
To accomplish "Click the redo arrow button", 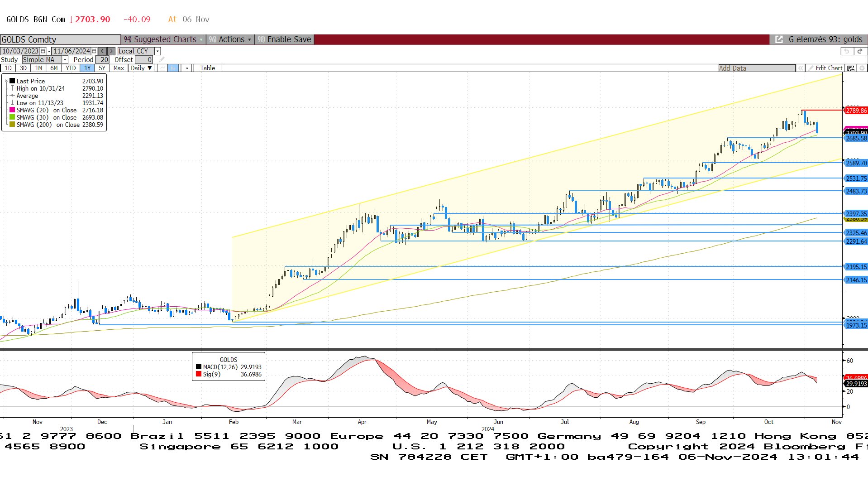I will tap(860, 51).
